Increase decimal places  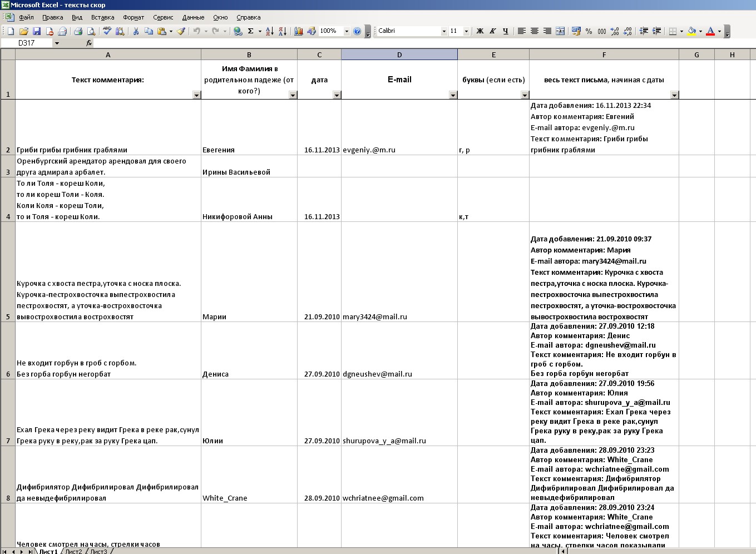[615, 31]
